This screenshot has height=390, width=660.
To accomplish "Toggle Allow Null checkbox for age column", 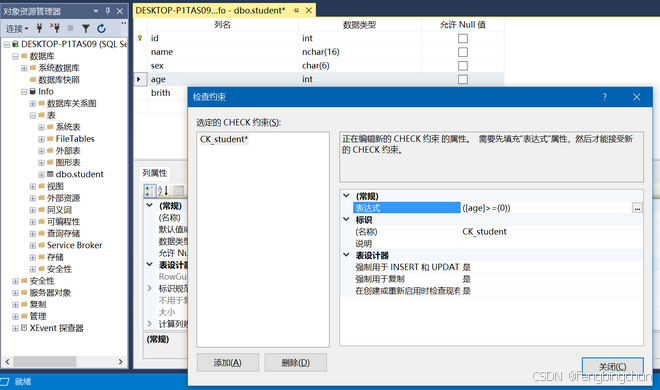I will pyautogui.click(x=463, y=79).
